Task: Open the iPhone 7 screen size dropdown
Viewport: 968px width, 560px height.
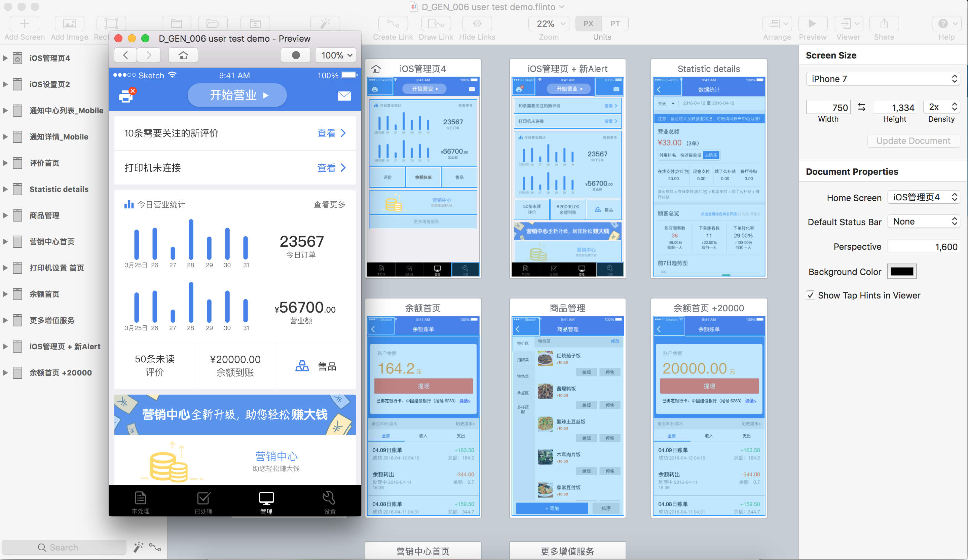Action: (x=883, y=79)
